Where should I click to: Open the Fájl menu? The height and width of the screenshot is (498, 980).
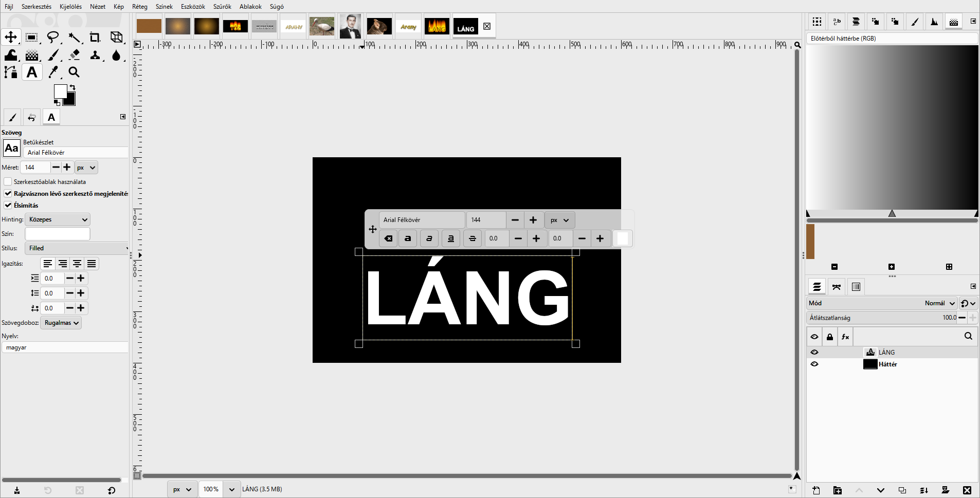point(9,7)
